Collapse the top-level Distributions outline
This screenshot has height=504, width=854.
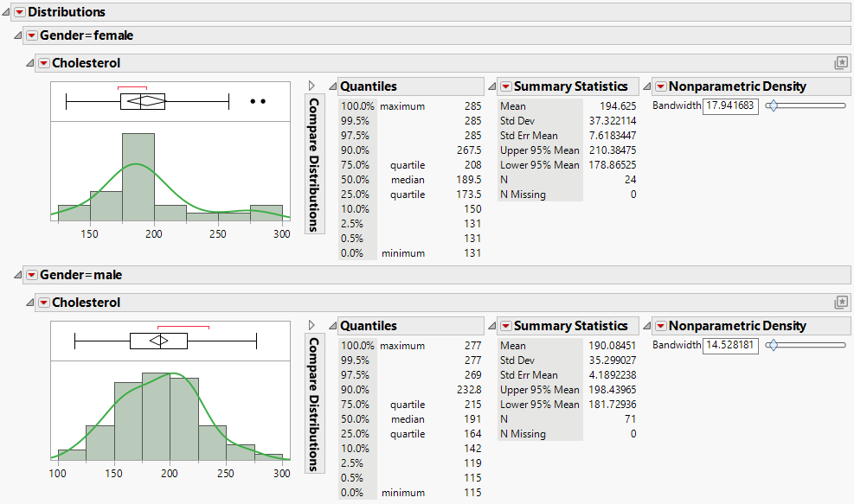[7, 12]
